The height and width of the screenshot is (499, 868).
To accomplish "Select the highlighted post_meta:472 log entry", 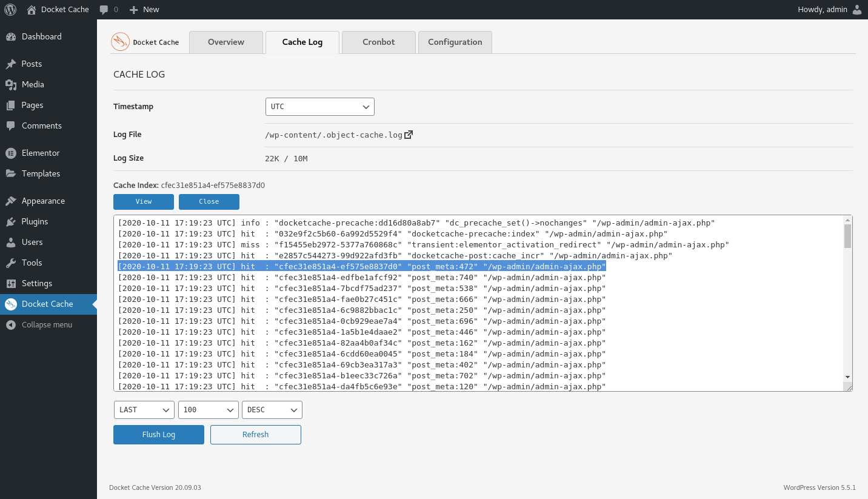I will click(x=362, y=266).
